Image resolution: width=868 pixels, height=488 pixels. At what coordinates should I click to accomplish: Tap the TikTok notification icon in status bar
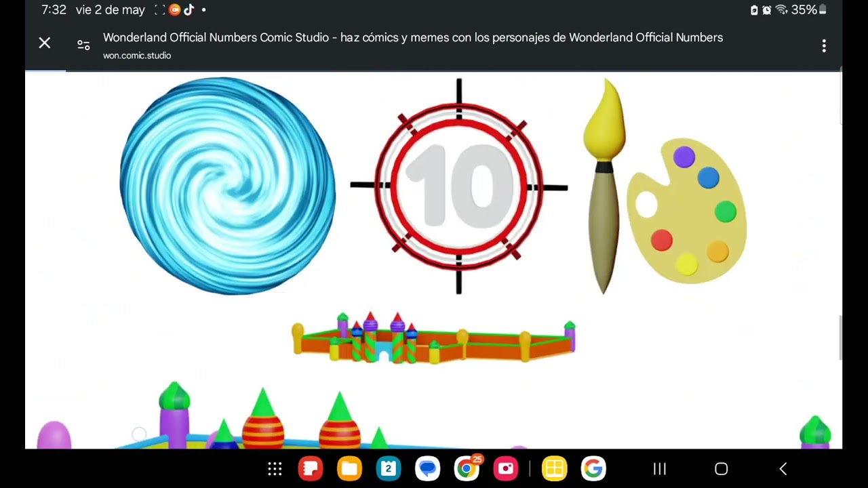(189, 10)
